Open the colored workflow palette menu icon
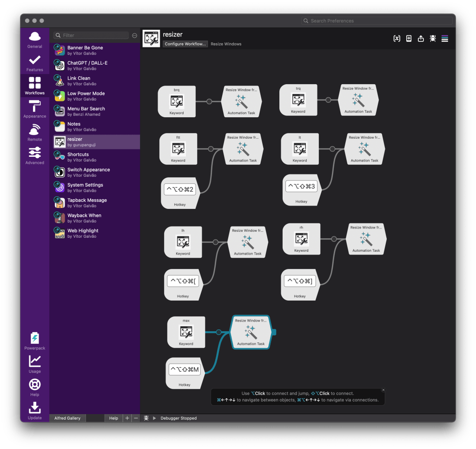The height and width of the screenshot is (449, 476). [445, 39]
